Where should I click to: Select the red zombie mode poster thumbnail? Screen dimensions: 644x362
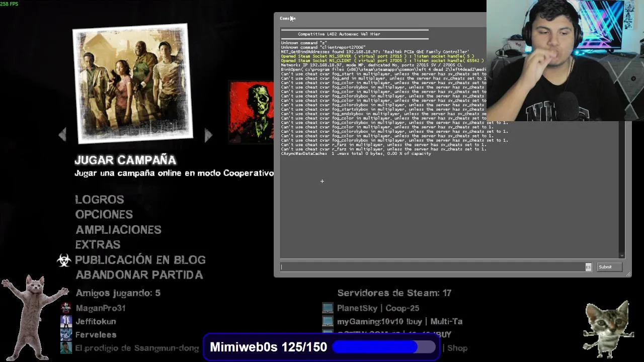click(x=252, y=112)
